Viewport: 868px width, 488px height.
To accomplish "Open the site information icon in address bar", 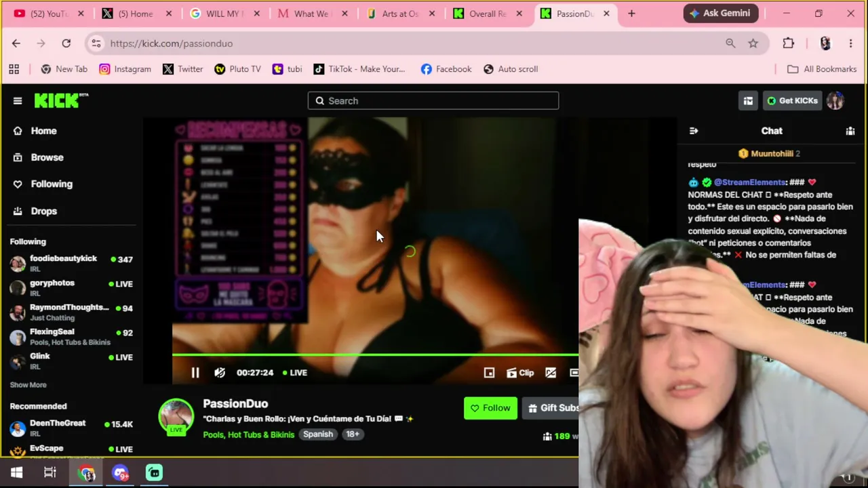I will (x=96, y=43).
